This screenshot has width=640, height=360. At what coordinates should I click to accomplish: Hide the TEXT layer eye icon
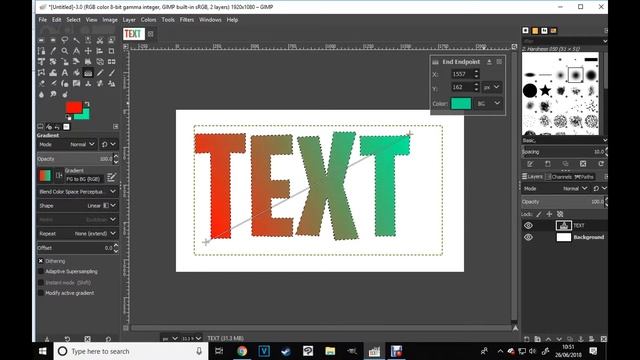[x=528, y=225]
